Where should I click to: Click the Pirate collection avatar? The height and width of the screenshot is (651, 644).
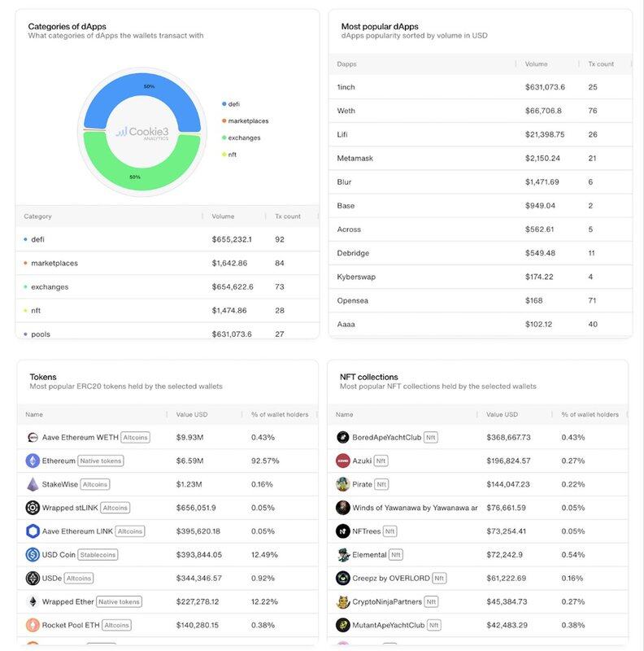tap(343, 484)
